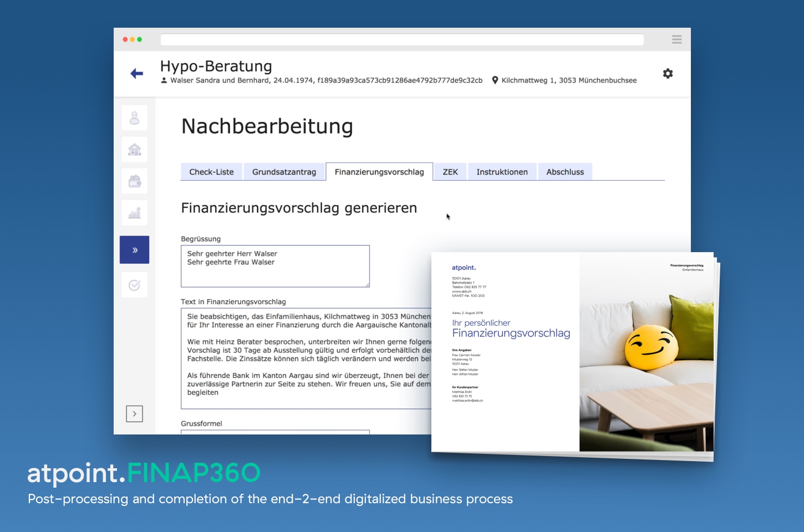Click the customer person icon in header
Screen dimensions: 804x532
164,80
